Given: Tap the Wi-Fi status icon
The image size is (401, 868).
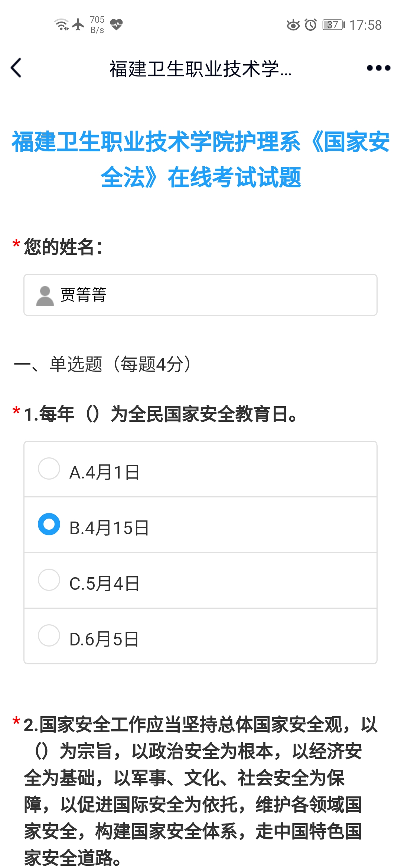Looking at the screenshot, I should pos(61,24).
